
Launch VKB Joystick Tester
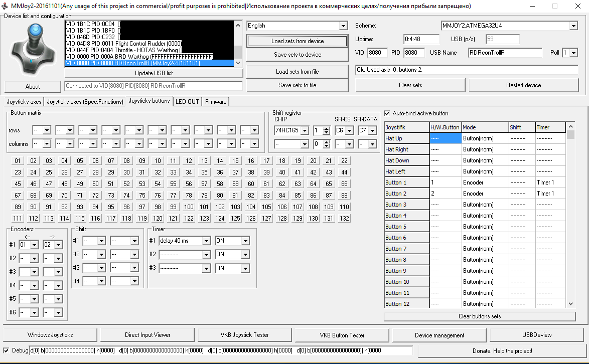pos(244,335)
